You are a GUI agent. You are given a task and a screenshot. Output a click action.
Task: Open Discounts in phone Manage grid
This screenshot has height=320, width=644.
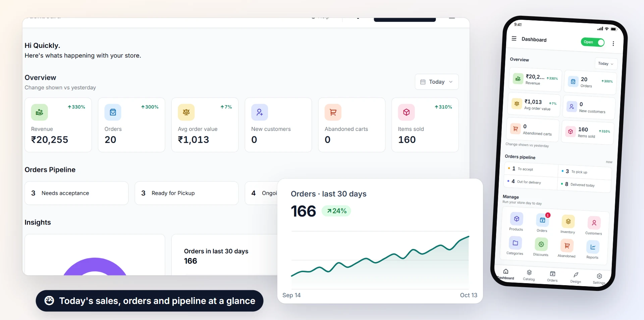(541, 247)
